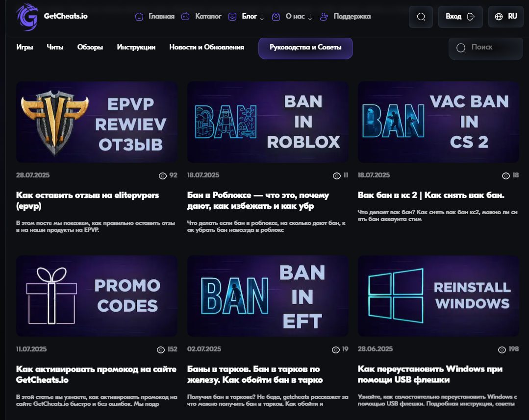Click the Поиск blog search field
Viewport: 529px width, 420px height.
(486, 48)
